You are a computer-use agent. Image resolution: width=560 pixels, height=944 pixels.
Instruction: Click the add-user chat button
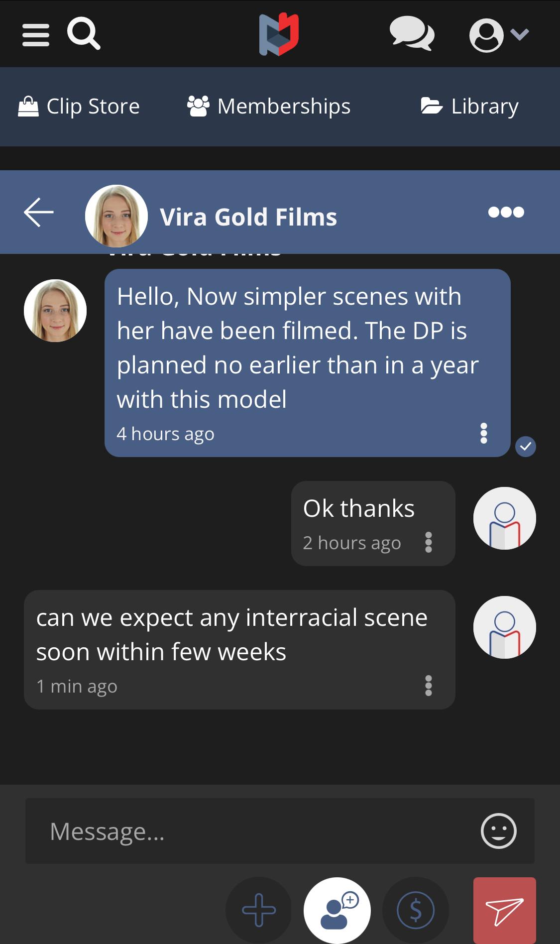[x=337, y=910]
